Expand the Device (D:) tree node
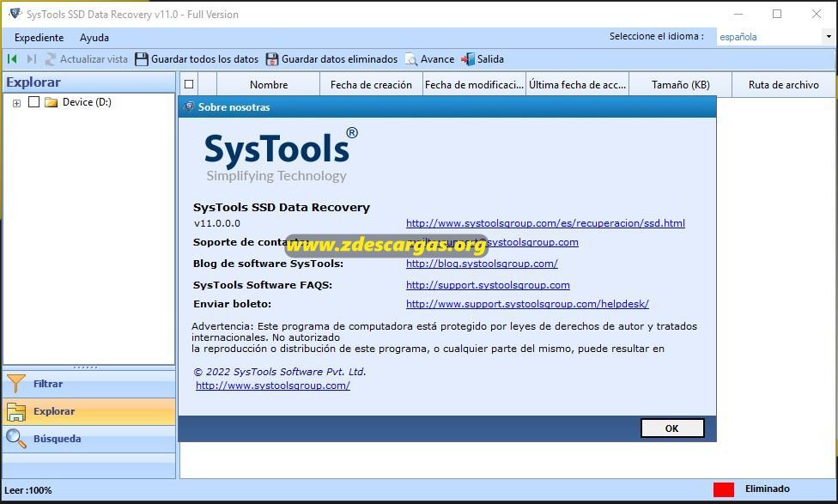Screen dimensions: 838x504 pos(16,103)
